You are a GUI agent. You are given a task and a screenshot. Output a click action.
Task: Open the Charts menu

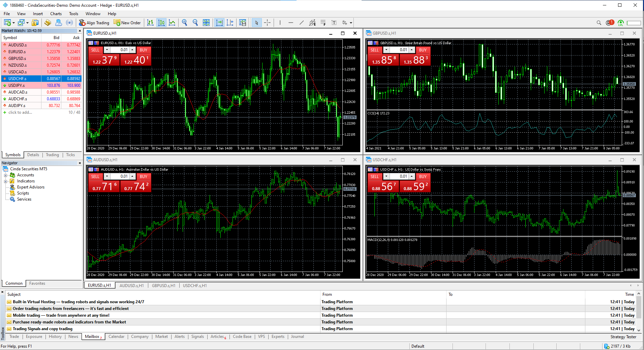56,14
